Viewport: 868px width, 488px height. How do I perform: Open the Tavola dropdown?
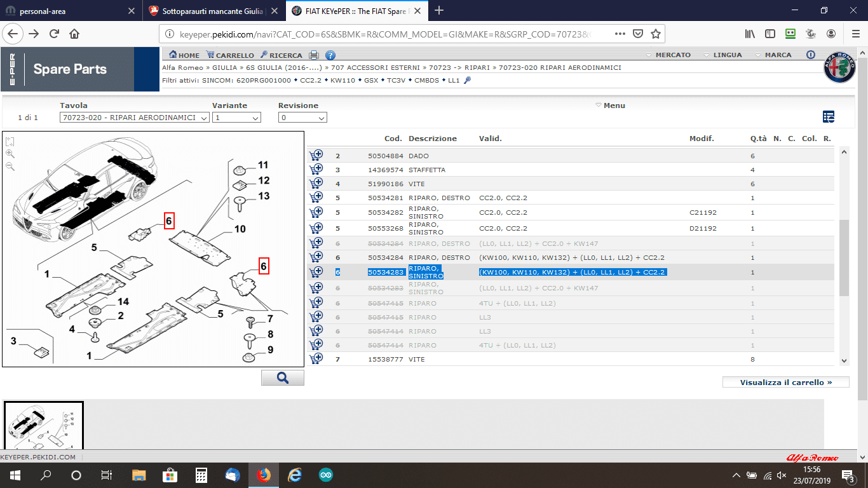[135, 118]
